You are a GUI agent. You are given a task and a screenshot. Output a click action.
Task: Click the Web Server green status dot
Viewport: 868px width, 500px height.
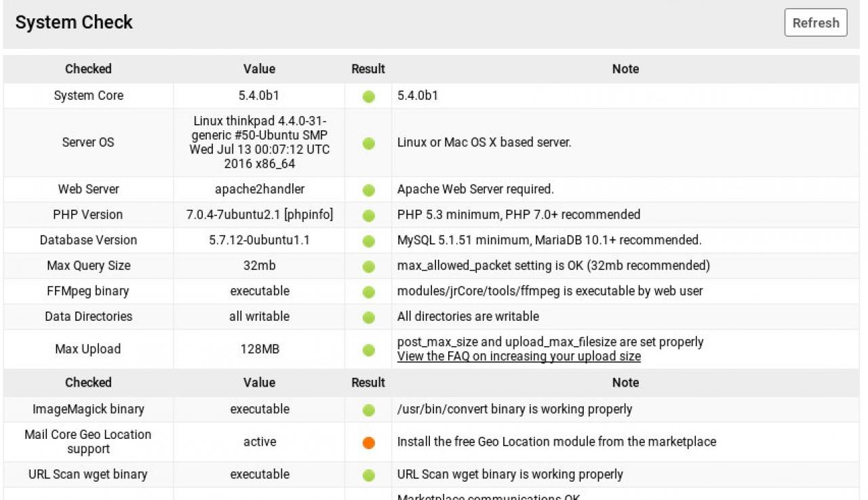tap(368, 190)
